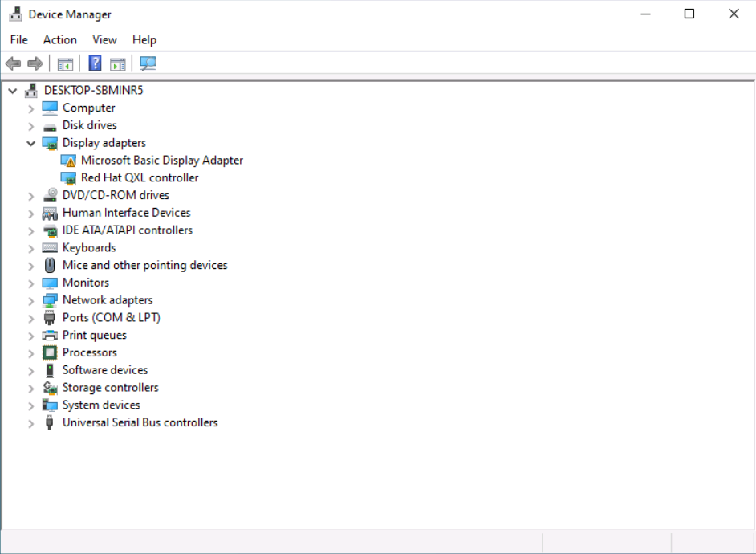
Task: Select the Network adapters label
Action: [108, 300]
